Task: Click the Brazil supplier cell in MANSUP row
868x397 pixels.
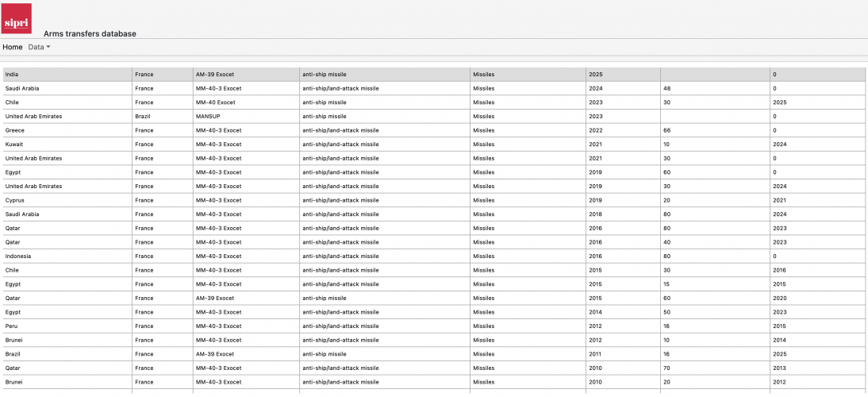Action: (163, 116)
